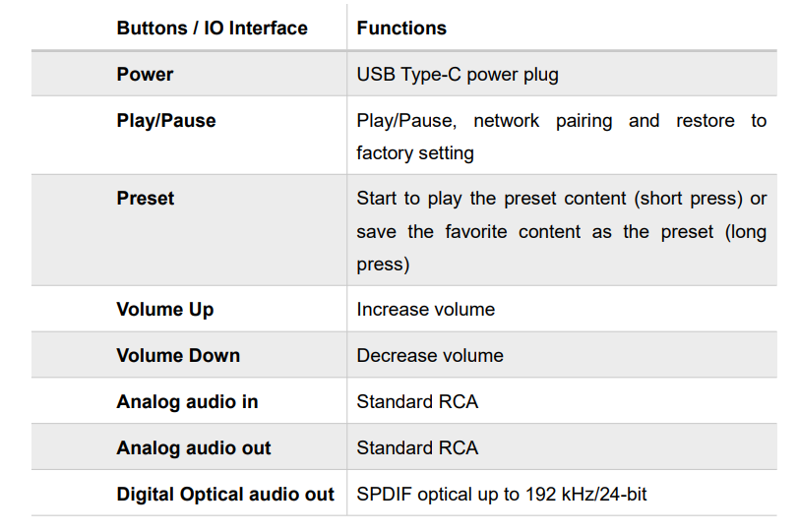Click the word "press)" ending the Preset description
The image size is (799, 532).
[383, 264]
